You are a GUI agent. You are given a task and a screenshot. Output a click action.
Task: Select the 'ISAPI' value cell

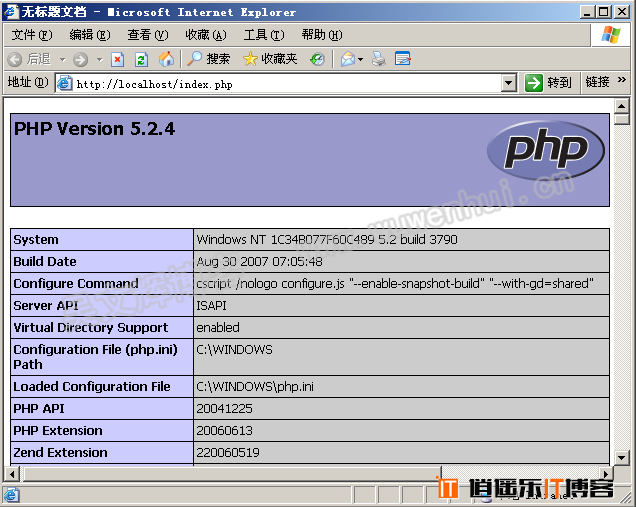401,305
